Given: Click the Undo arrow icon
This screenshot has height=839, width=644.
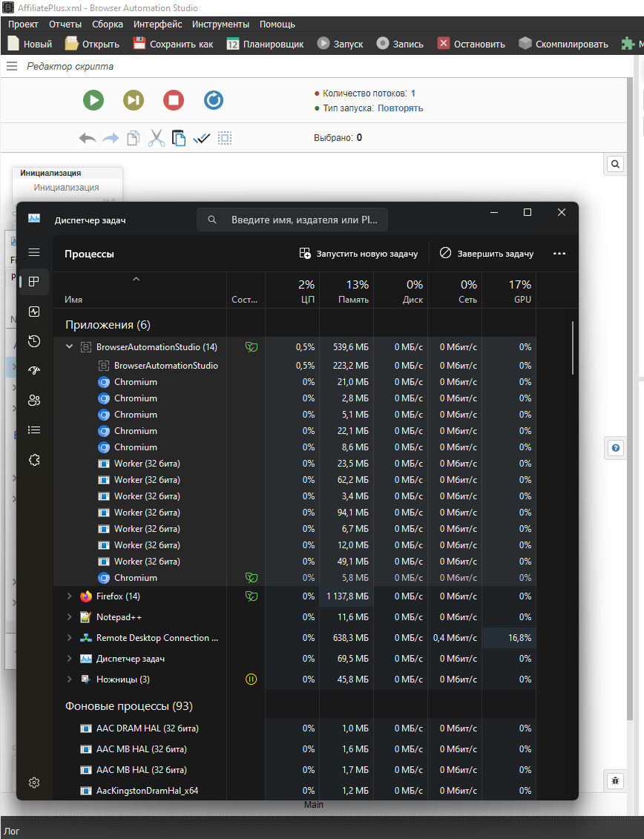Looking at the screenshot, I should pyautogui.click(x=88, y=138).
